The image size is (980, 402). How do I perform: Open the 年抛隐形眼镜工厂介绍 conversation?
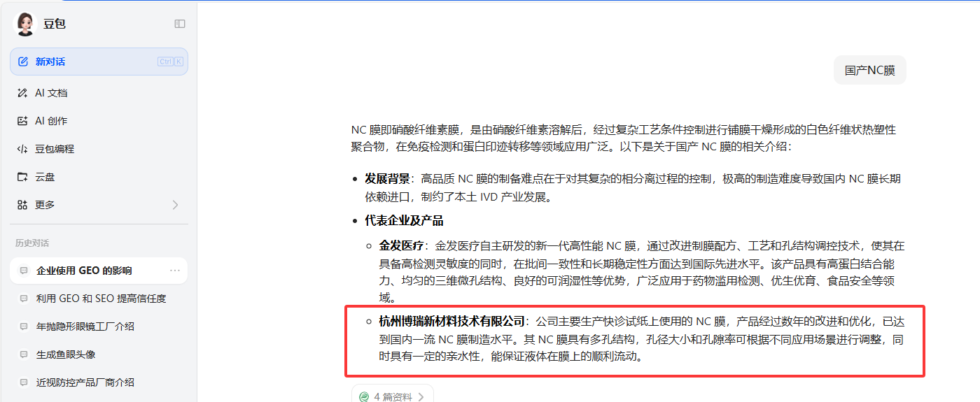click(x=99, y=326)
